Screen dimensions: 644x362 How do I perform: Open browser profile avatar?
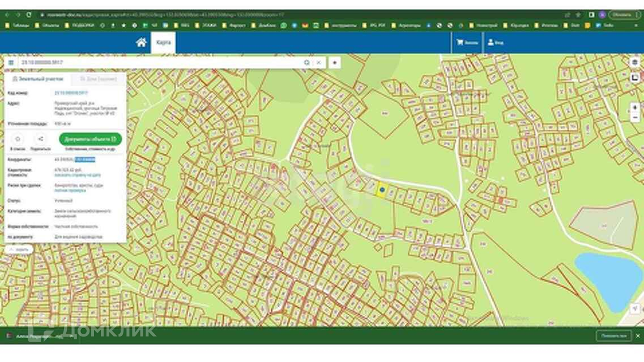[x=602, y=15]
